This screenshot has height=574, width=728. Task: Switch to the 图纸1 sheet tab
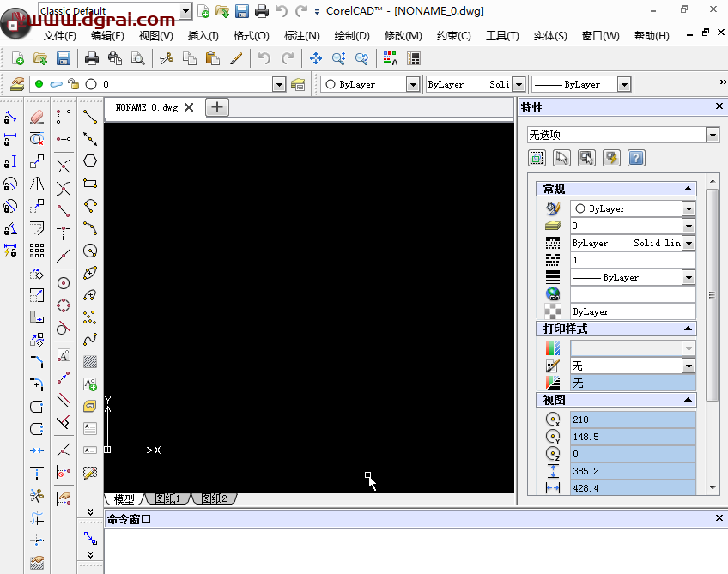168,498
